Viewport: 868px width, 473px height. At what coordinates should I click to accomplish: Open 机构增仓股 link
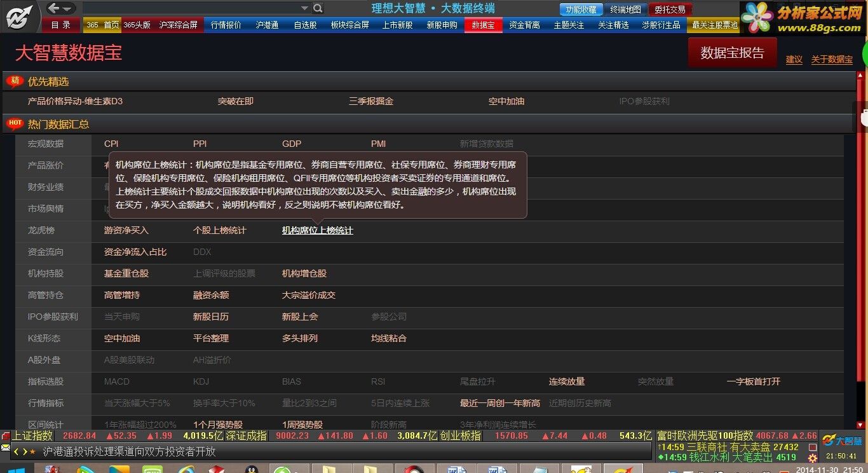click(x=304, y=273)
